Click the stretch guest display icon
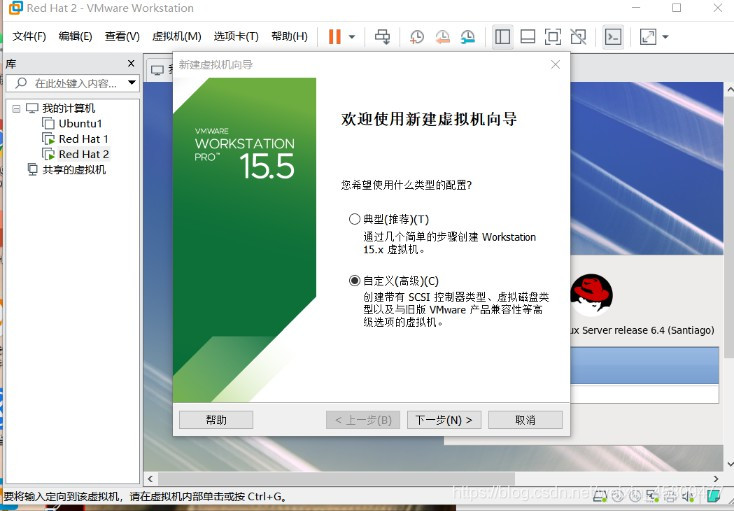 648,36
